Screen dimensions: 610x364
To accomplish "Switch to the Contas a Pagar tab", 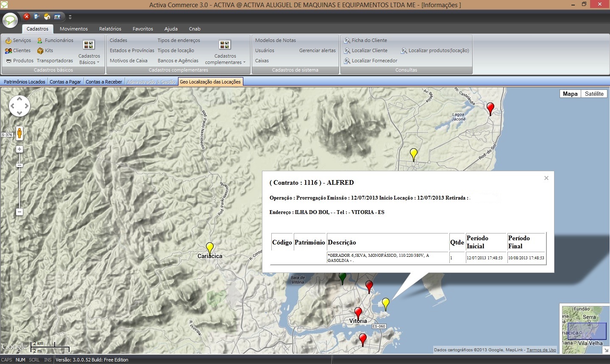I will (x=65, y=82).
